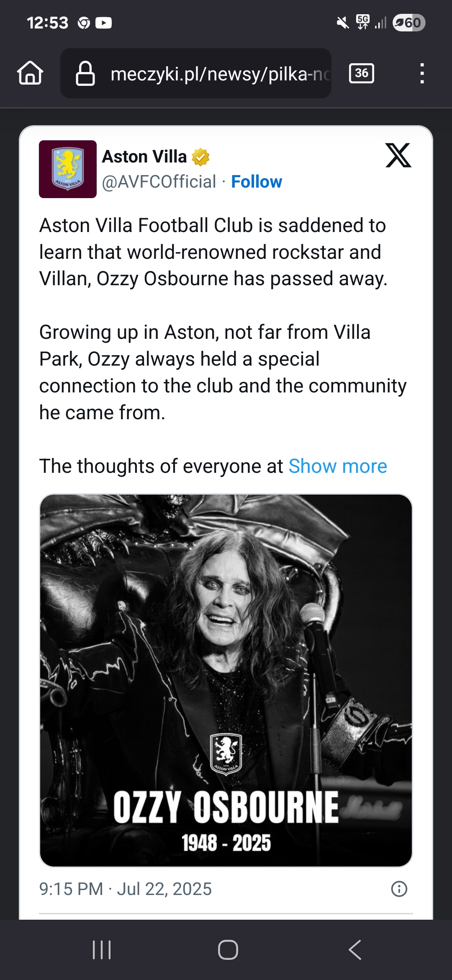Expand tweet with Show more
This screenshot has height=980, width=452.
click(338, 466)
